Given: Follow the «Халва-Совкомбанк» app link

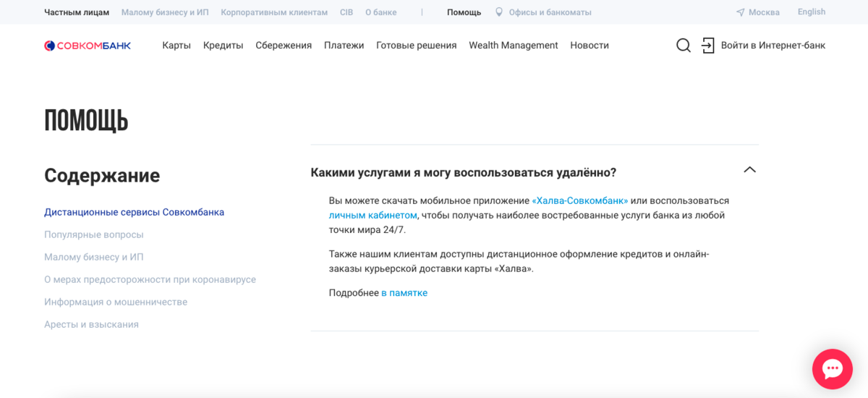Looking at the screenshot, I should pyautogui.click(x=580, y=200).
